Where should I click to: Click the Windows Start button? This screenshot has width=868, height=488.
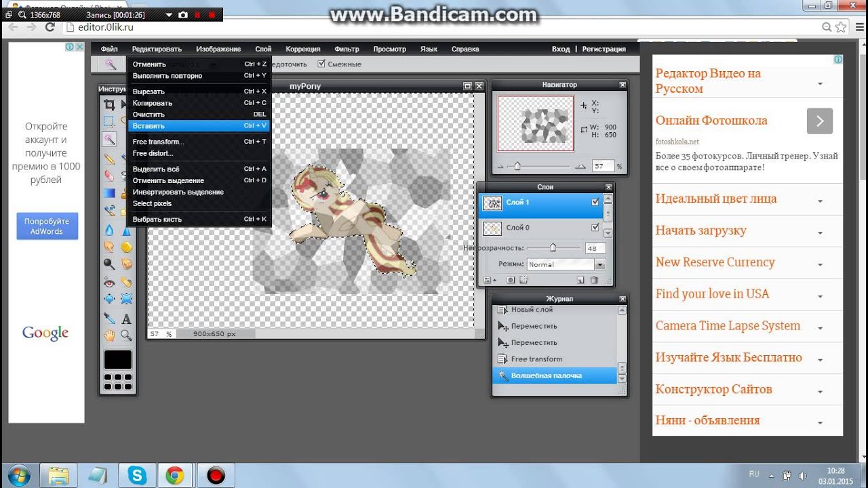click(18, 475)
